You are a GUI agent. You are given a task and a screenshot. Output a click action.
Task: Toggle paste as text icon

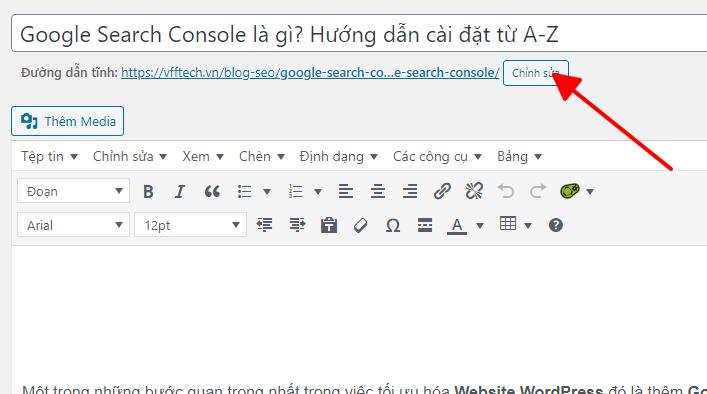pyautogui.click(x=329, y=224)
